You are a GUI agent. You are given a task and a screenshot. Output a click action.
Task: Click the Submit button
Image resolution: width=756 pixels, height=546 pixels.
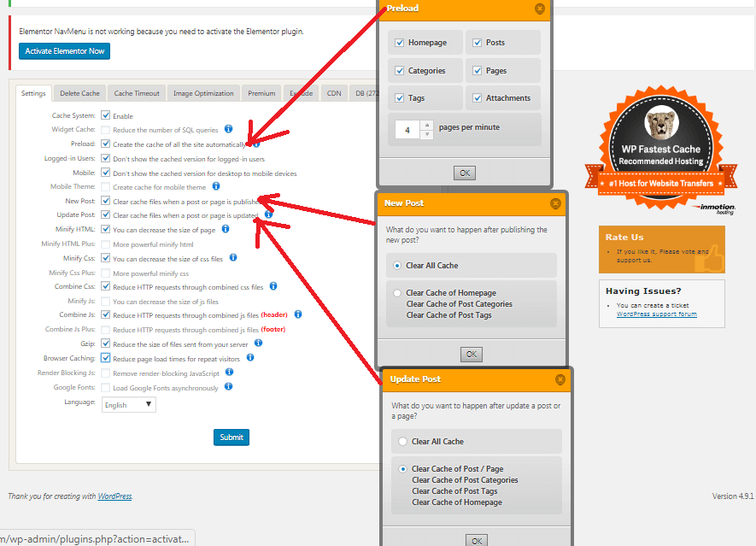click(x=231, y=437)
